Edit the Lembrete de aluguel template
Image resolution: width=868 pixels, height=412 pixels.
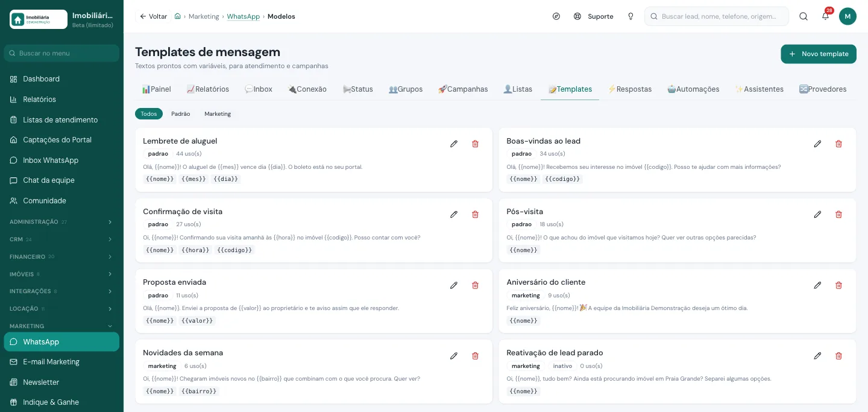click(x=454, y=144)
